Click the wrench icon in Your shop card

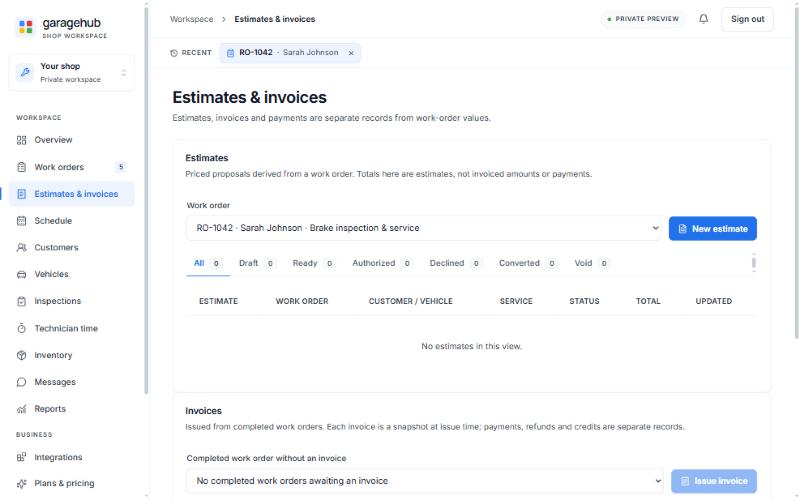click(x=24, y=72)
